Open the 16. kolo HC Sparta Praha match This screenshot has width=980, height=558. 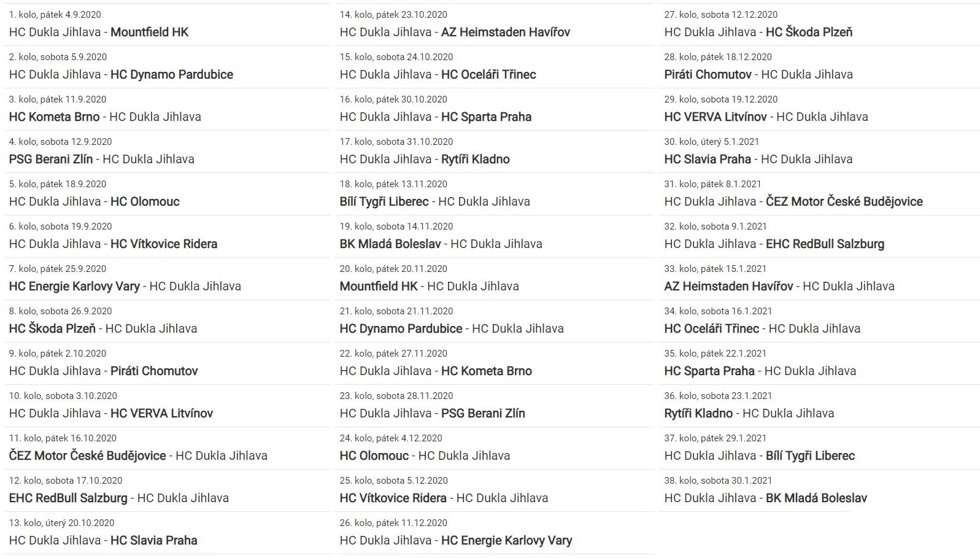436,117
